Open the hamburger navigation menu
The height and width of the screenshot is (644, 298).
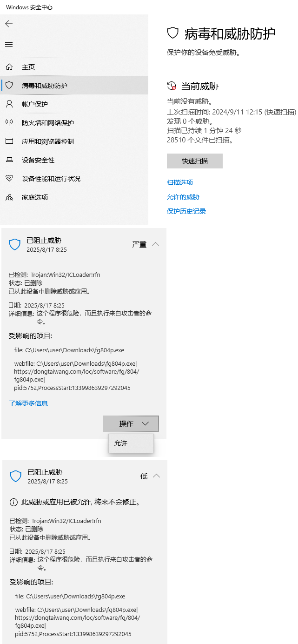(9, 45)
